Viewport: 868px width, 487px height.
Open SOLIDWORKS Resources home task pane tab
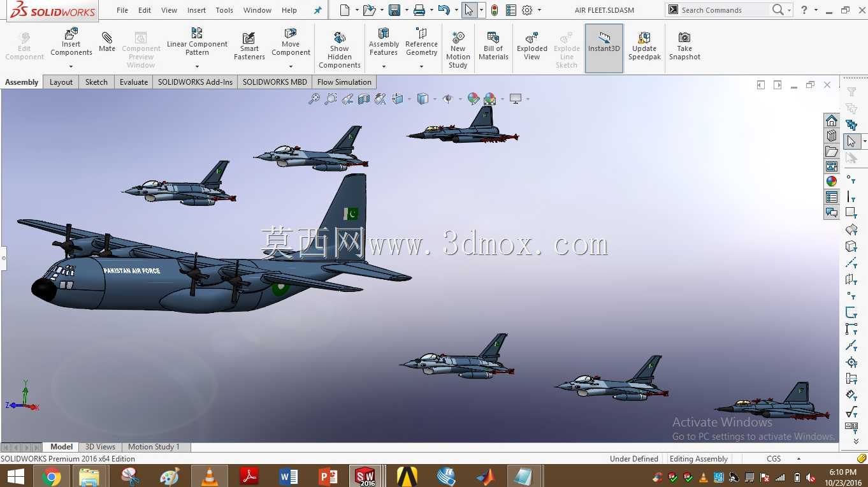pos(832,120)
